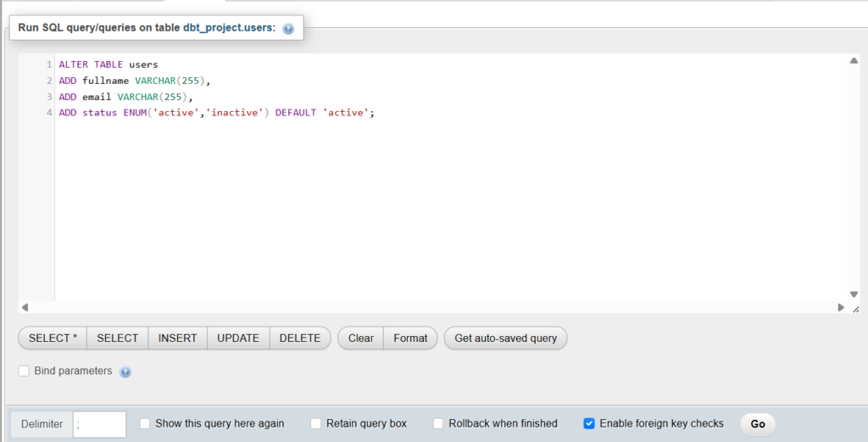868x442 pixels.
Task: Insert SELECT * query template
Action: pos(53,338)
